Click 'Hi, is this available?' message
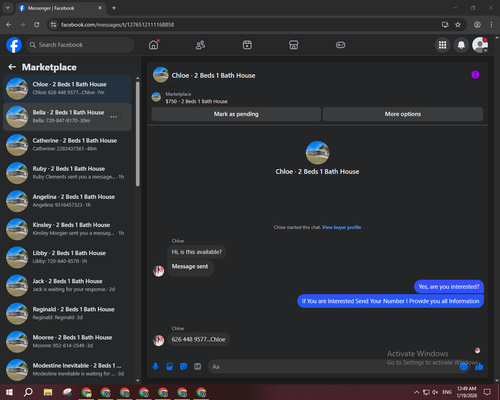This screenshot has width=500, height=400. pyautogui.click(x=197, y=252)
